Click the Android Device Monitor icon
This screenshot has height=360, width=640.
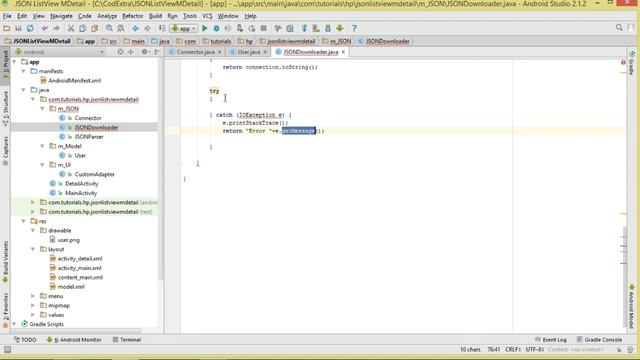pos(340,28)
